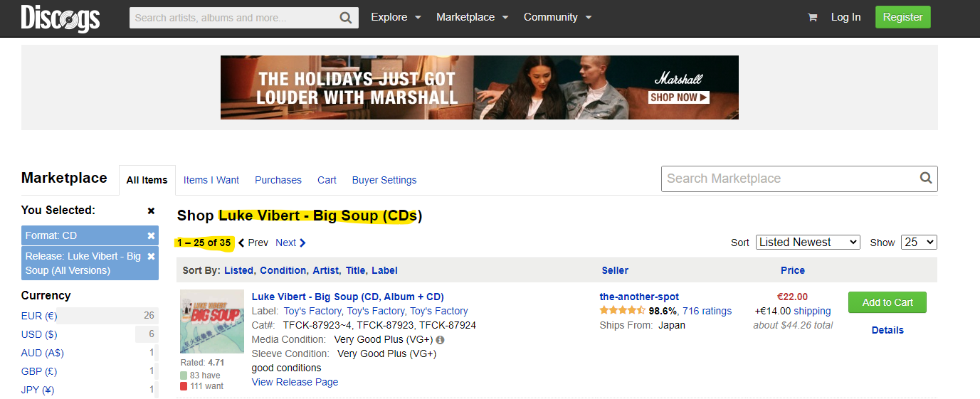Screen dimensions: 980x399
Task: Sort by the Price column header
Action: pos(793,270)
